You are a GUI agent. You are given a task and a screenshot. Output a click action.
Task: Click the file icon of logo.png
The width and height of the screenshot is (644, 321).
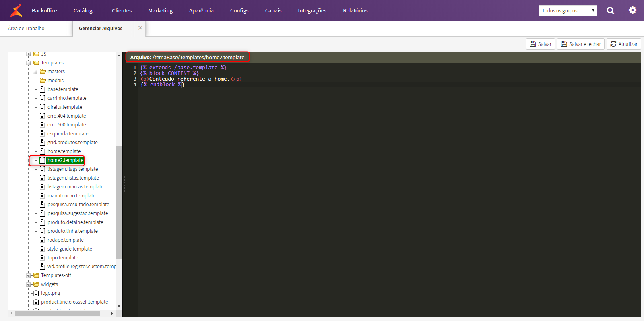[x=36, y=293]
